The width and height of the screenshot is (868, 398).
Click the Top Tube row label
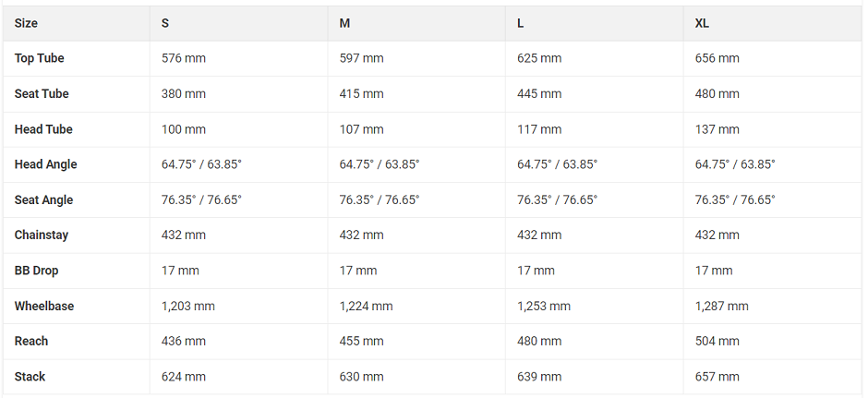point(40,58)
